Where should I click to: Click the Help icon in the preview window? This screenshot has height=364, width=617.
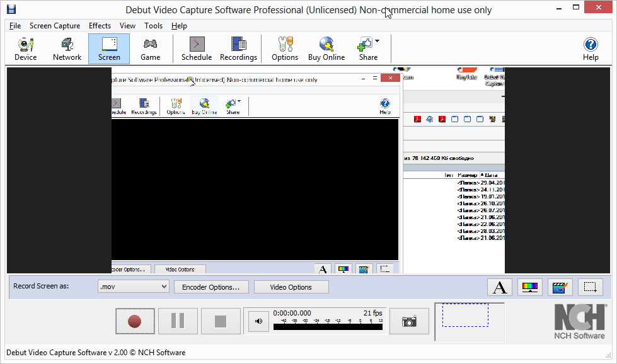tap(385, 106)
